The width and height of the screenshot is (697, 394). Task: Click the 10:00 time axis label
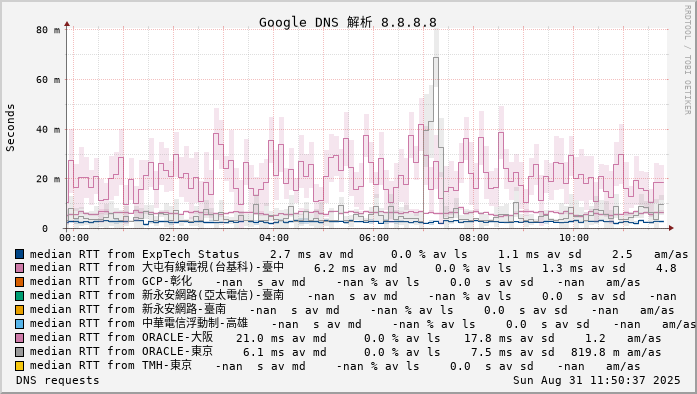tap(574, 238)
